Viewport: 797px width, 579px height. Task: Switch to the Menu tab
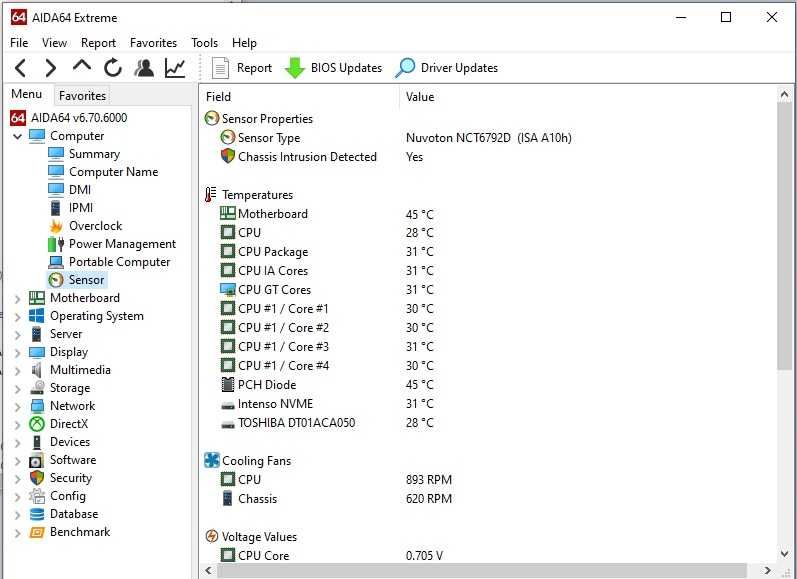(27, 94)
